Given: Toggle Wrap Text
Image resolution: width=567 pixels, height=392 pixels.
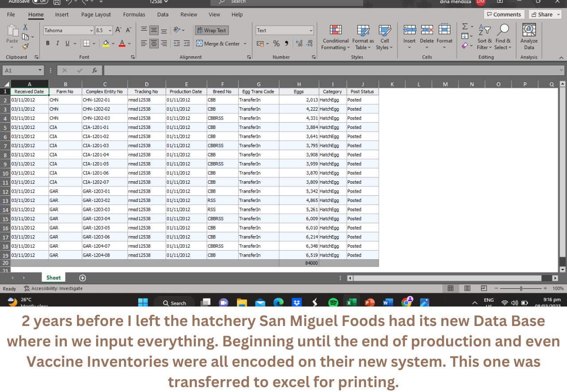Looking at the screenshot, I should (212, 30).
